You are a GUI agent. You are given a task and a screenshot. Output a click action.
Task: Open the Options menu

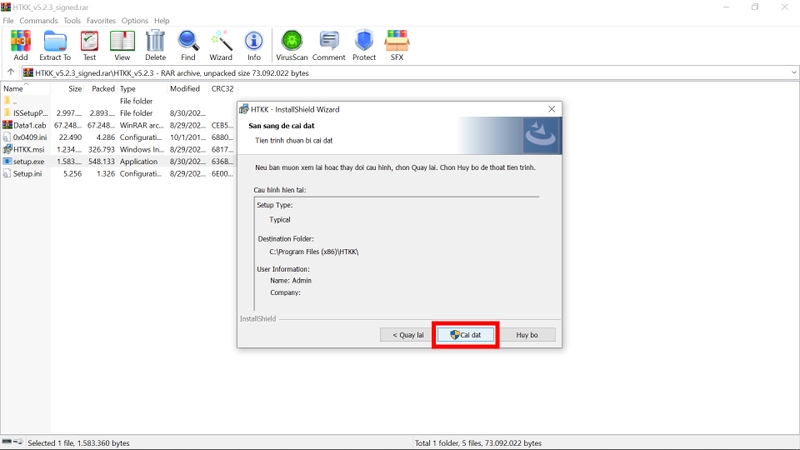tap(135, 20)
